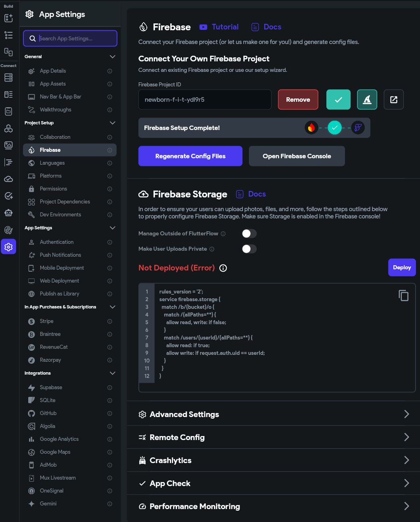This screenshot has width=420, height=522.
Task: Open the Firebase project in external link icon
Action: (x=394, y=100)
